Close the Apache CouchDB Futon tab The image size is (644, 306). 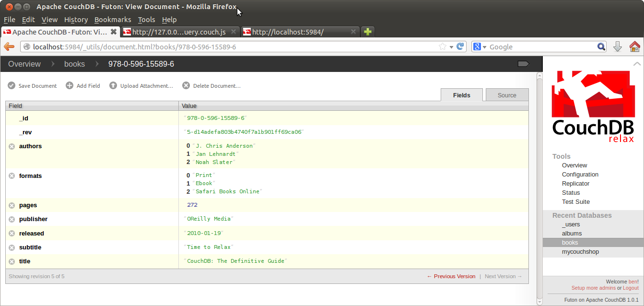[114, 32]
